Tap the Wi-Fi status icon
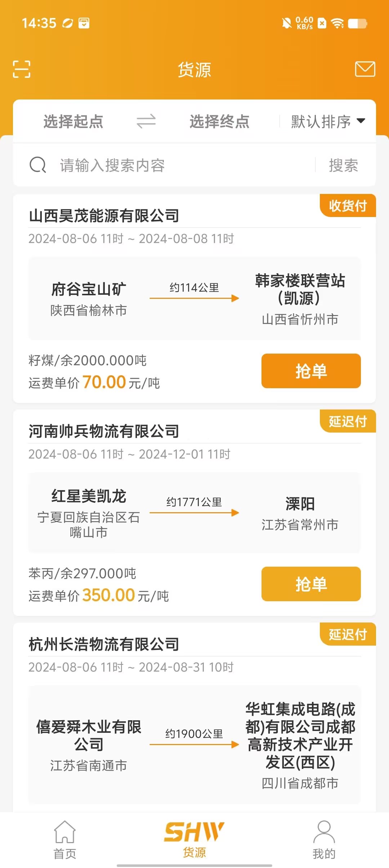This screenshot has height=868, width=389. click(x=337, y=23)
